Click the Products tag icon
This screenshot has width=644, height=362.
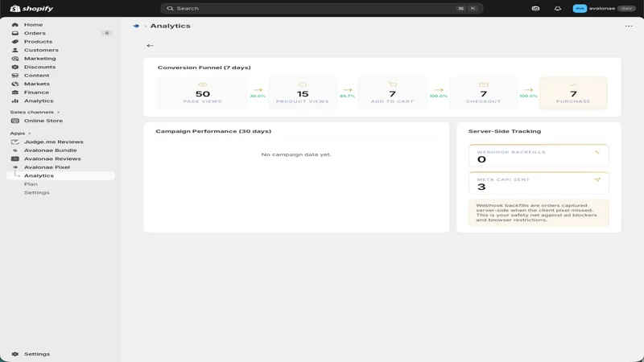click(x=15, y=42)
